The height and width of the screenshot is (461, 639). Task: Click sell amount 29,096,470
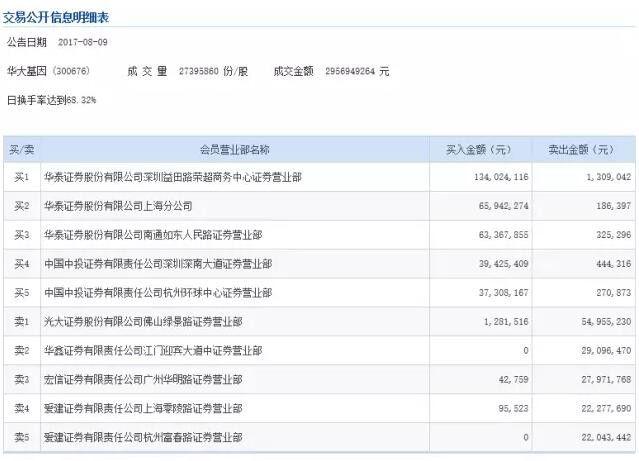point(606,351)
